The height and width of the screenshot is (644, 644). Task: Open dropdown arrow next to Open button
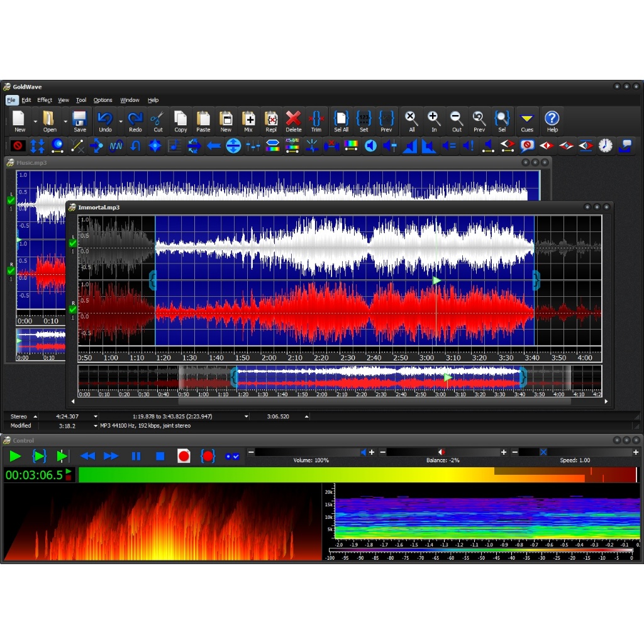(x=65, y=121)
